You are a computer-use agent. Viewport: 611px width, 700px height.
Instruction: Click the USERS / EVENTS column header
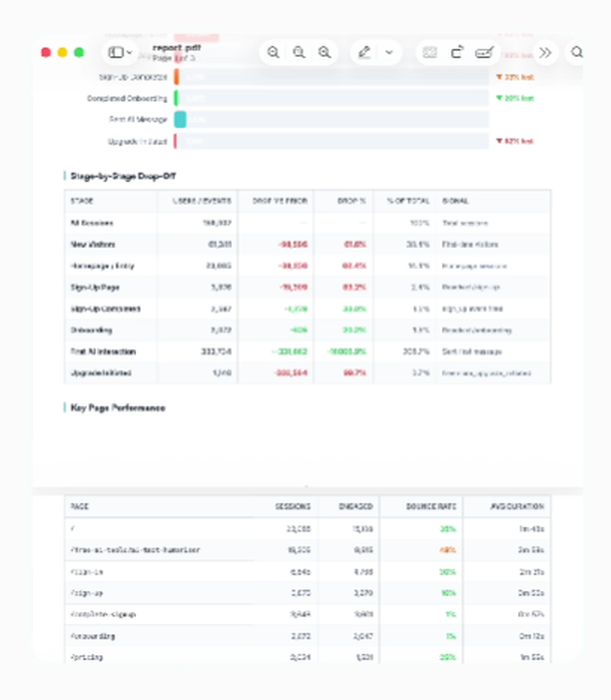202,201
